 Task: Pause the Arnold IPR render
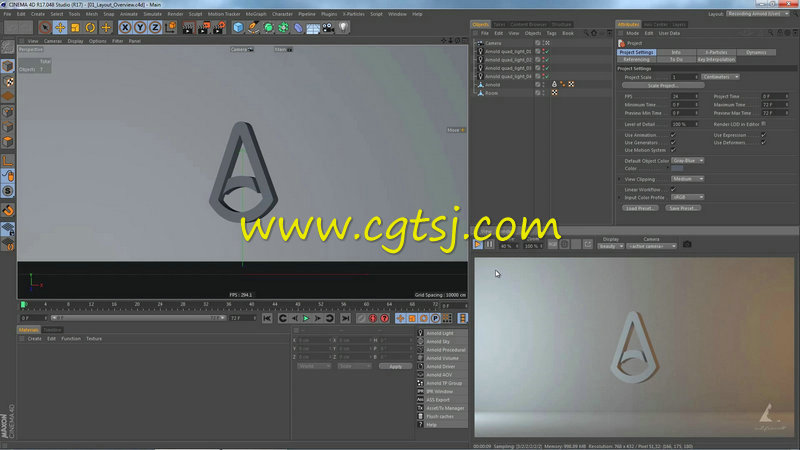tap(489, 245)
